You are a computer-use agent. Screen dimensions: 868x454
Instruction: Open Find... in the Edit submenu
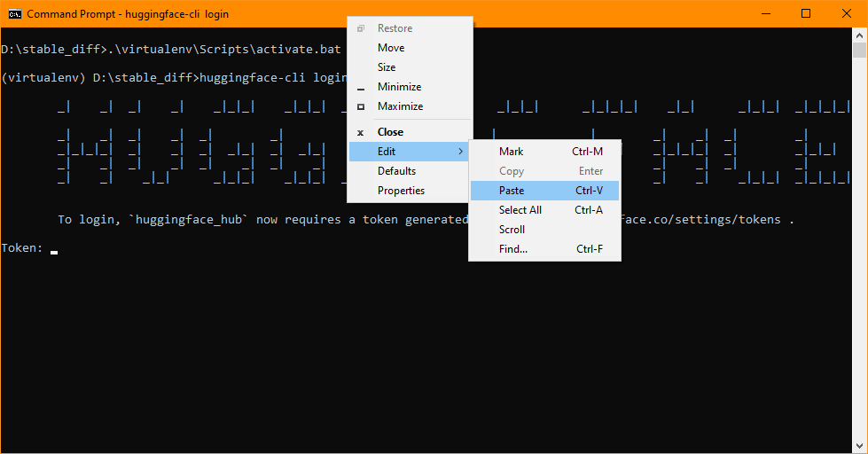(544, 248)
